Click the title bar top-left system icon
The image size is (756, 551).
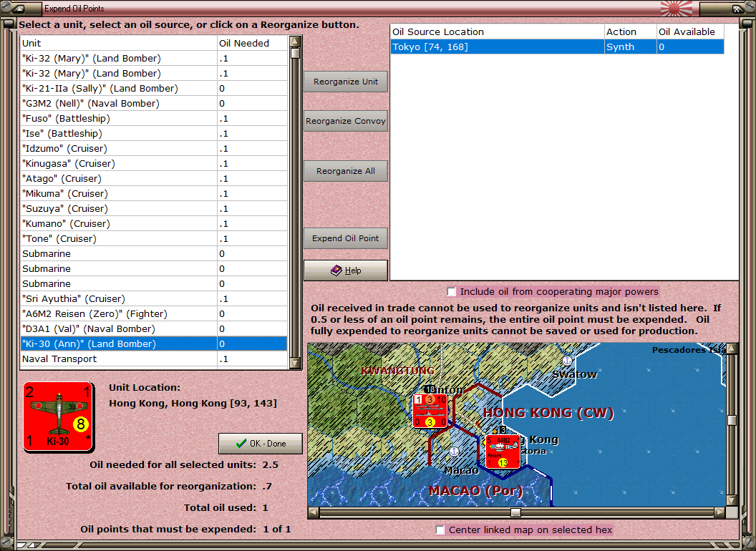[19, 9]
